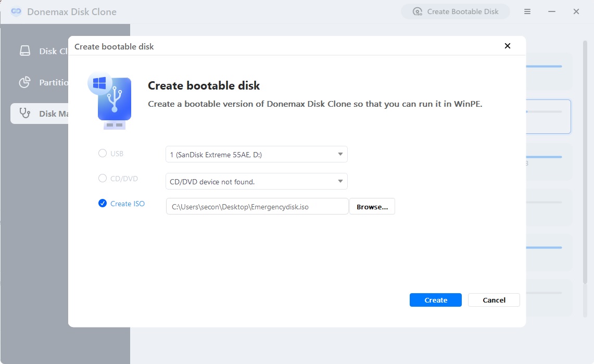The height and width of the screenshot is (364, 594).
Task: Open the hamburger menu in title bar
Action: tap(527, 11)
